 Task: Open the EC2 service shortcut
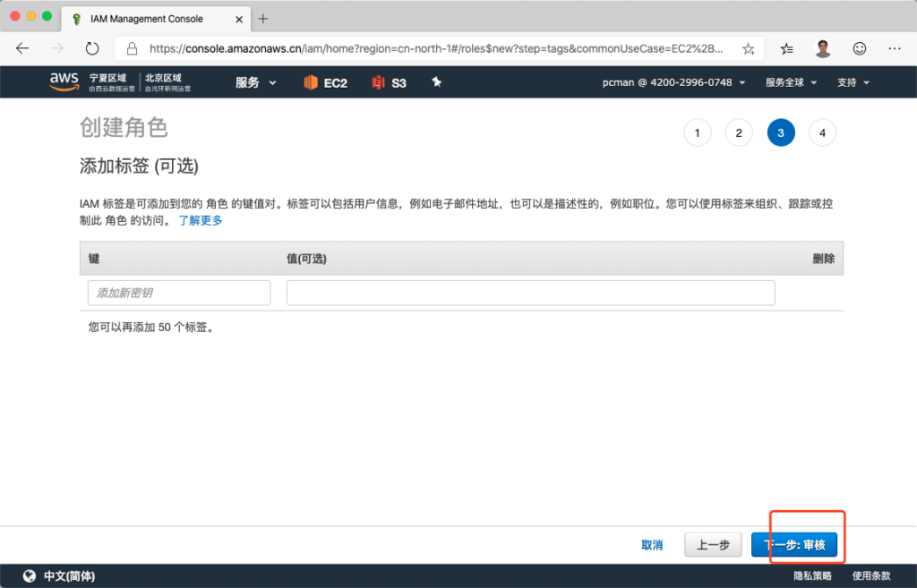click(325, 82)
